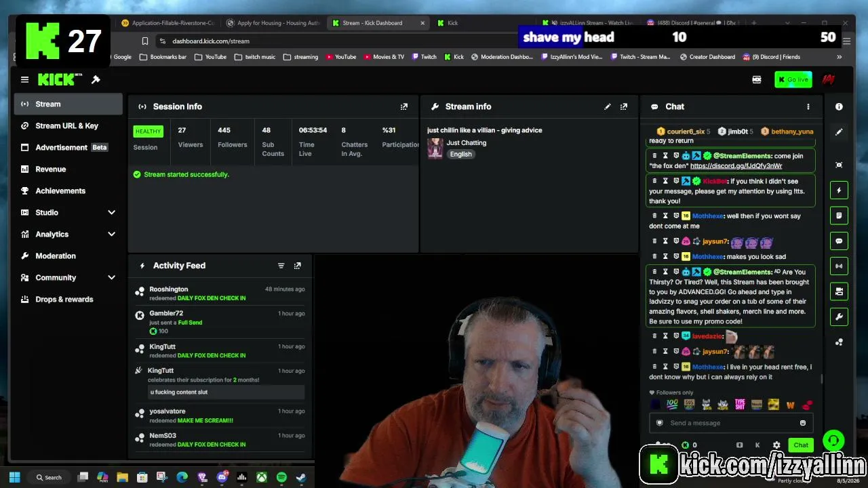The height and width of the screenshot is (488, 868).
Task: Open Activity Feed filter options
Action: click(281, 266)
